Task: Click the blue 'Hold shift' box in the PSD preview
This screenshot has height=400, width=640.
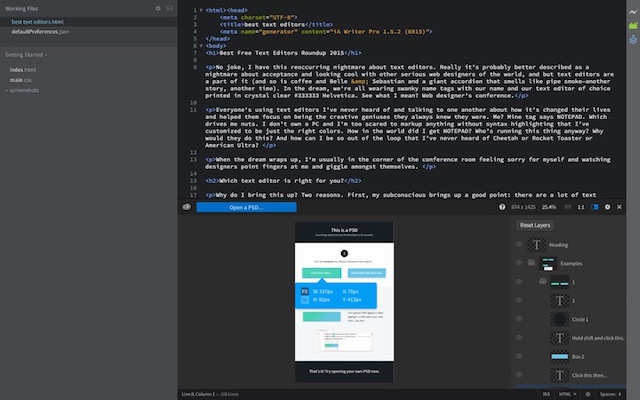Action: (367, 273)
